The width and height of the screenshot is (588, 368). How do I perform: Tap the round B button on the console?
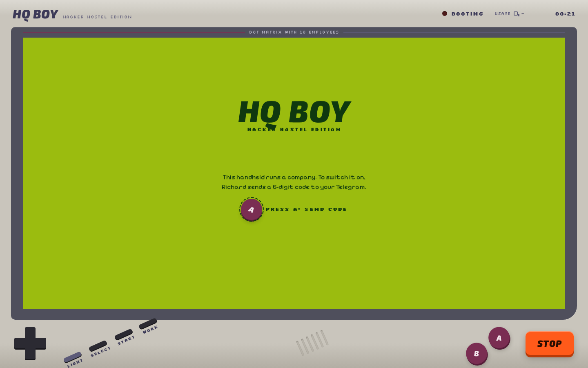(477, 354)
